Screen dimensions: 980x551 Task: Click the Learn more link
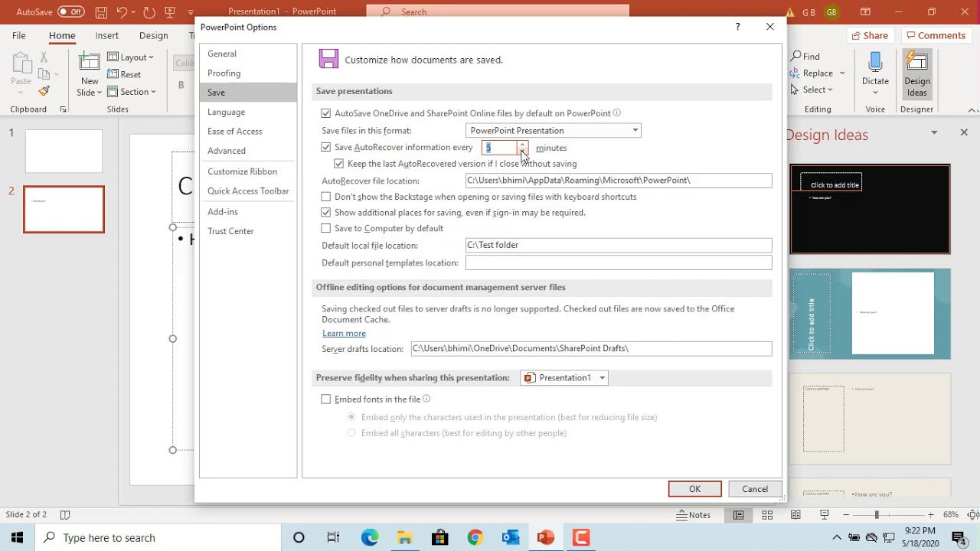coord(344,333)
